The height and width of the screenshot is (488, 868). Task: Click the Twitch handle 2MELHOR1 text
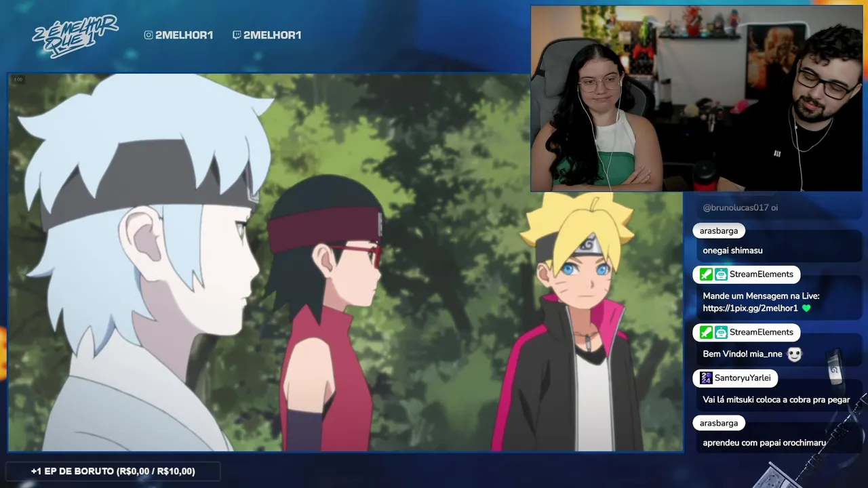click(x=272, y=35)
